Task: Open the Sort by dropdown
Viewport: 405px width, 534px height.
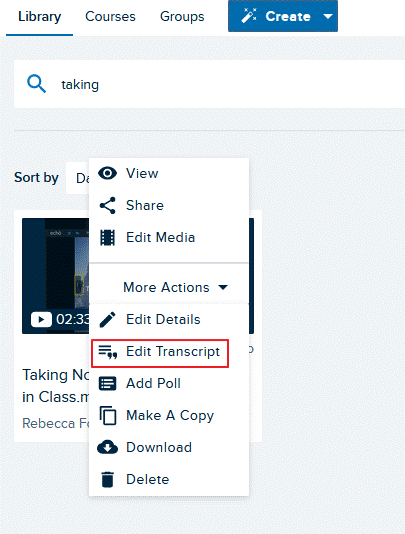Action: coord(78,178)
